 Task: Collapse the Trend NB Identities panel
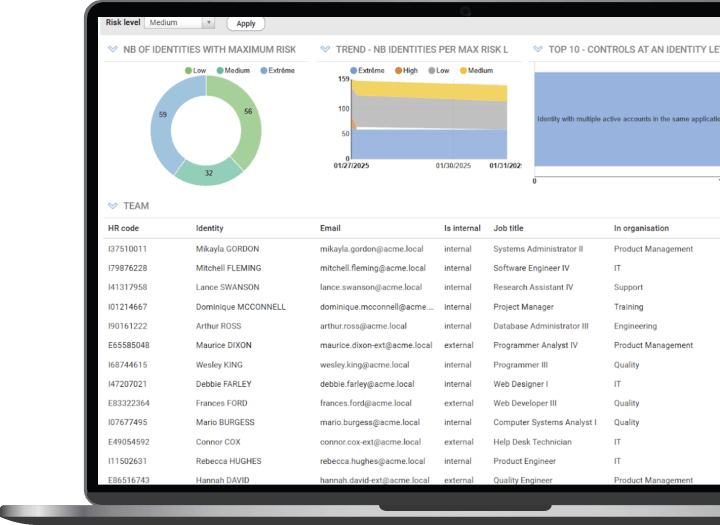click(x=325, y=49)
